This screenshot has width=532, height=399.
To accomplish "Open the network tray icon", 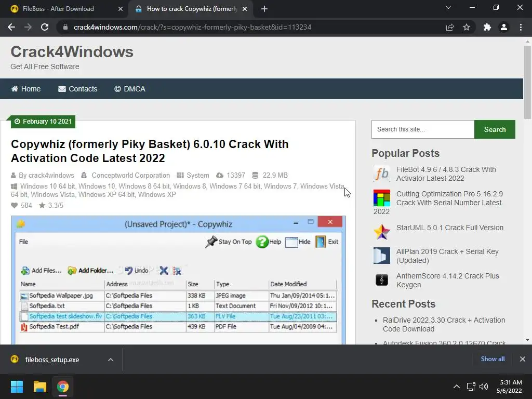I will pos(471,387).
